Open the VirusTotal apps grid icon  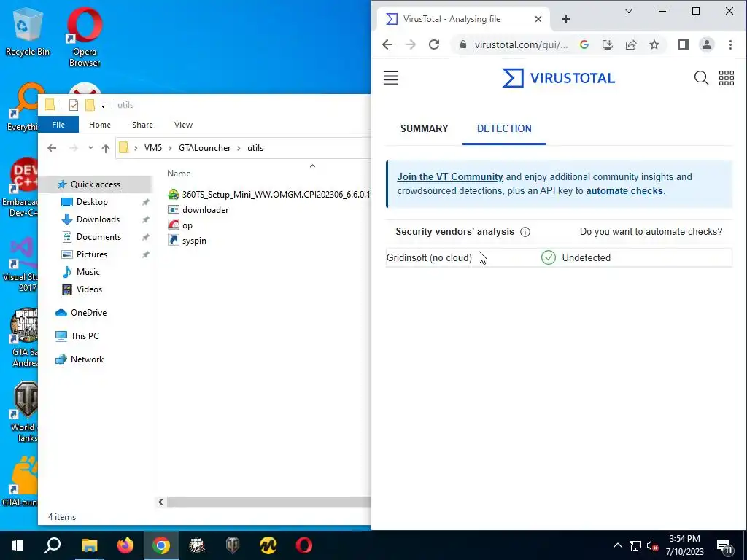point(726,78)
